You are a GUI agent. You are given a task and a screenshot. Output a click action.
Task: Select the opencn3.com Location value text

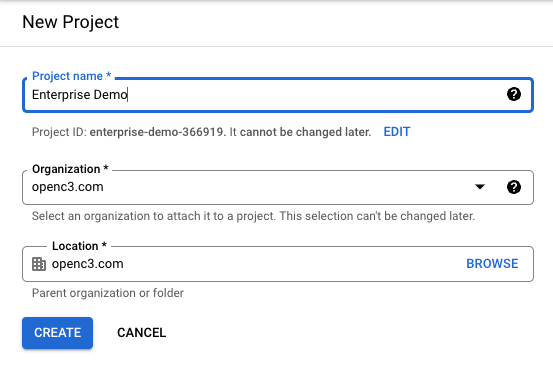pyautogui.click(x=87, y=264)
